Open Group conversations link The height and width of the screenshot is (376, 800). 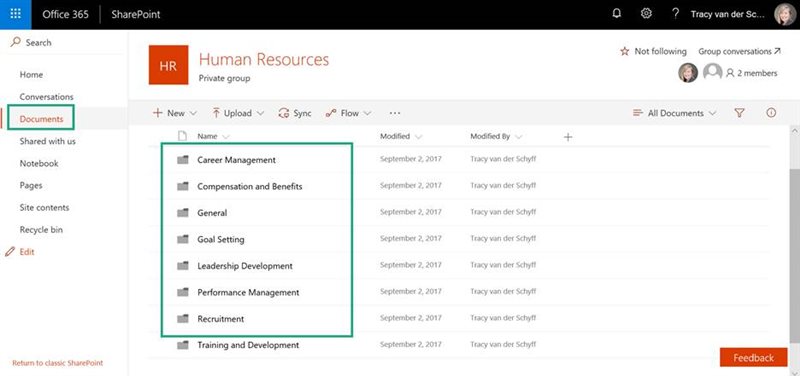click(x=739, y=52)
